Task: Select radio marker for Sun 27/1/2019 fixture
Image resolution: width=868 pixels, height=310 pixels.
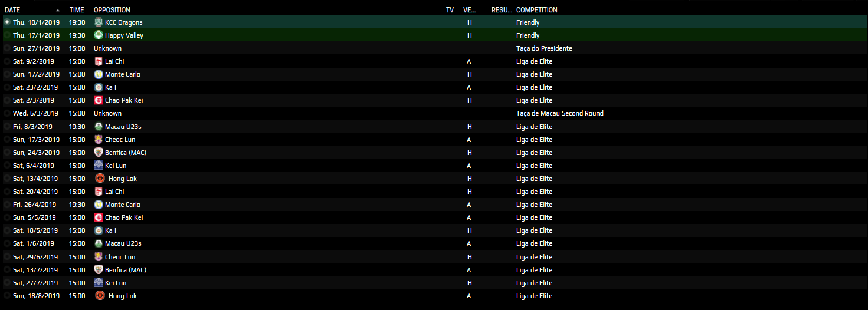Action: coord(7,48)
